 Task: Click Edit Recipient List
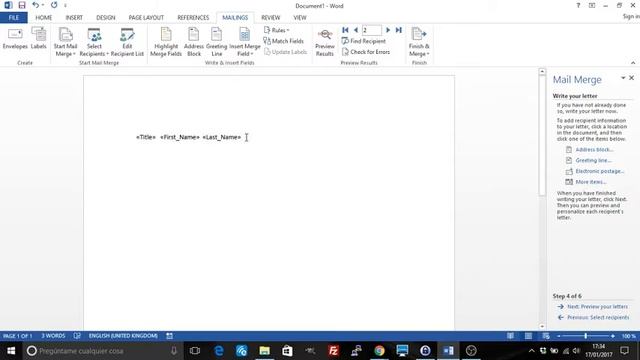coord(127,42)
